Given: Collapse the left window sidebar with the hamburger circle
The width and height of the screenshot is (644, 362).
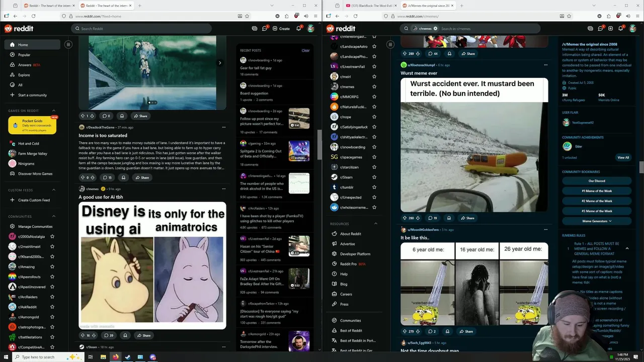Looking at the screenshot, I should point(68,44).
